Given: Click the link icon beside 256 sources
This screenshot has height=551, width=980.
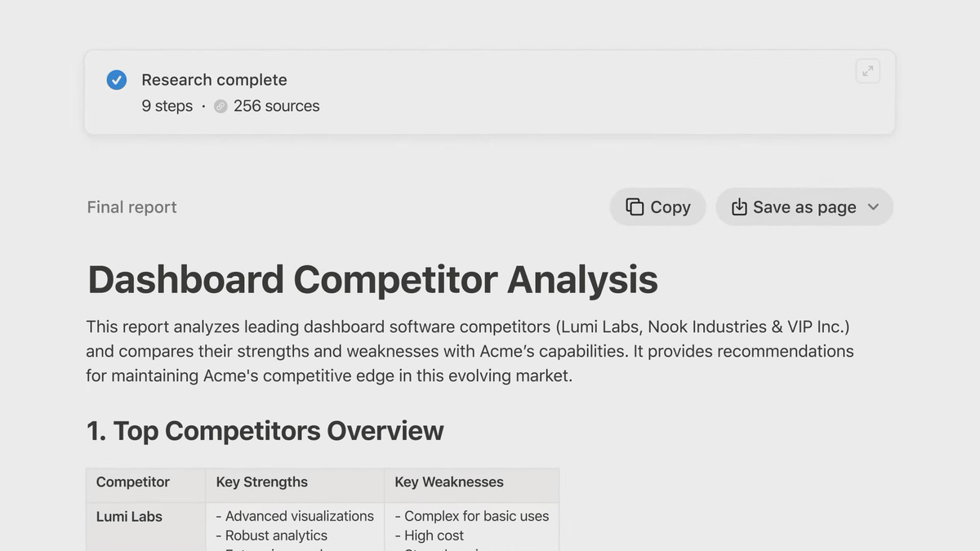Looking at the screenshot, I should pyautogui.click(x=220, y=106).
